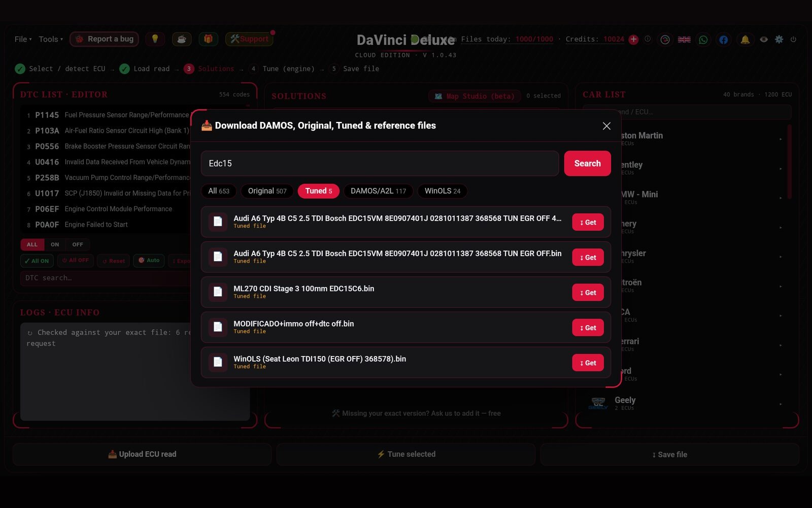Click file icon of Audi A6 EGR OFF.bin row
812x508 pixels.
click(x=218, y=257)
